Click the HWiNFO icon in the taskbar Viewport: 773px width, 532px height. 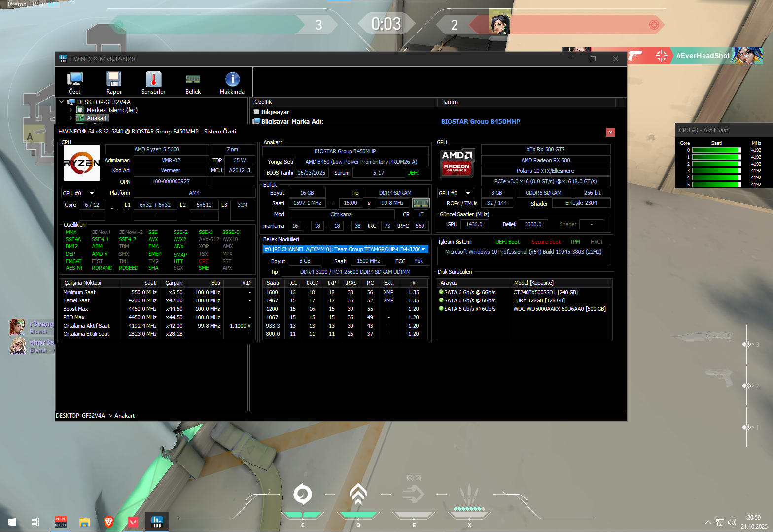157,522
